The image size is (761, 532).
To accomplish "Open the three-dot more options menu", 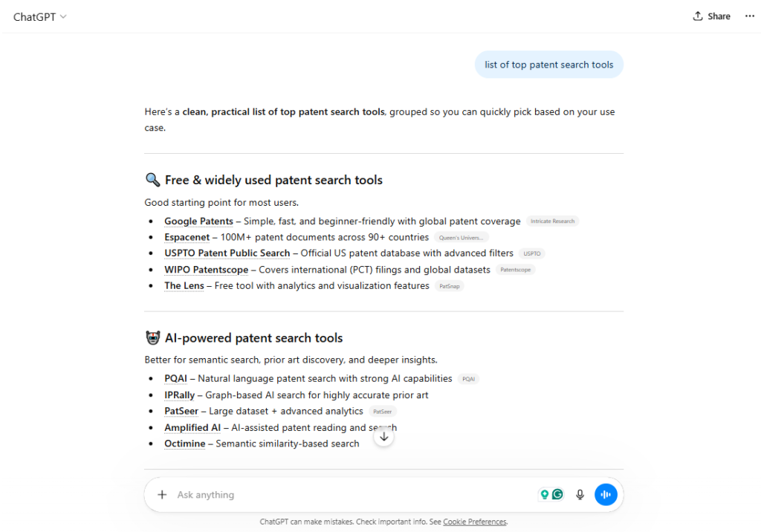I will coord(749,16).
